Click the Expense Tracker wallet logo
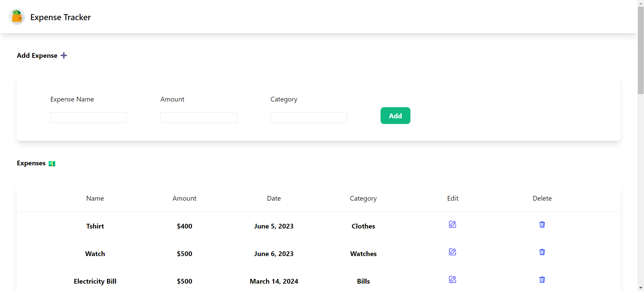 [x=17, y=16]
